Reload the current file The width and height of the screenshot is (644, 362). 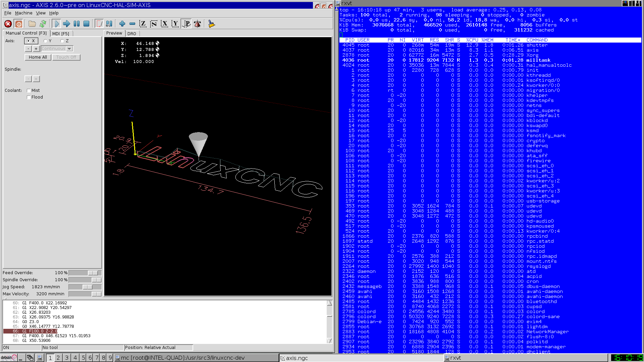click(43, 24)
